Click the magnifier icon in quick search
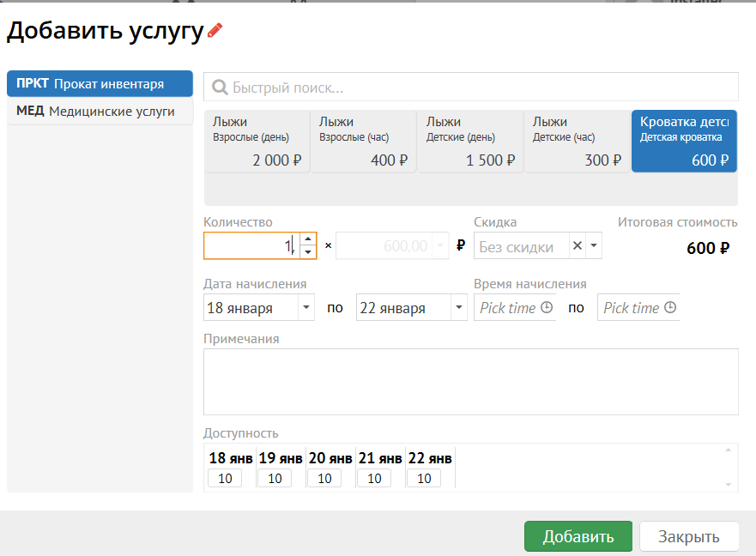The width and height of the screenshot is (756, 556). [220, 88]
